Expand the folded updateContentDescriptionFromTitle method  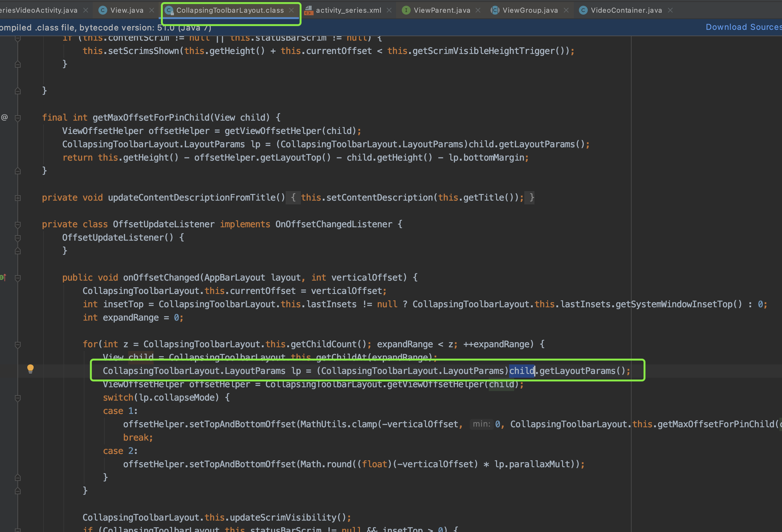tap(18, 198)
